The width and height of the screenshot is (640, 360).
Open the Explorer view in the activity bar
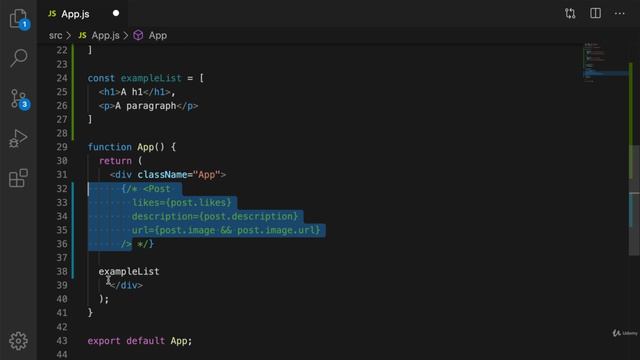click(19, 19)
